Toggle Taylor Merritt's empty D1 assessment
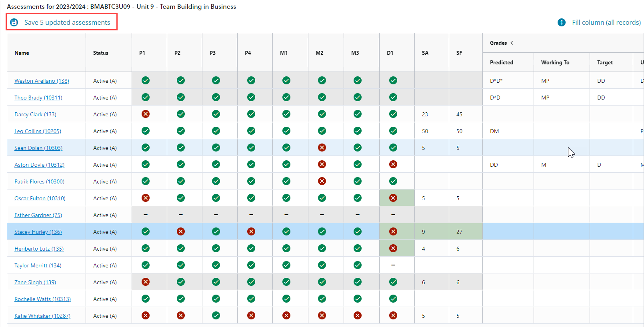This screenshot has height=327, width=644. 393,265
